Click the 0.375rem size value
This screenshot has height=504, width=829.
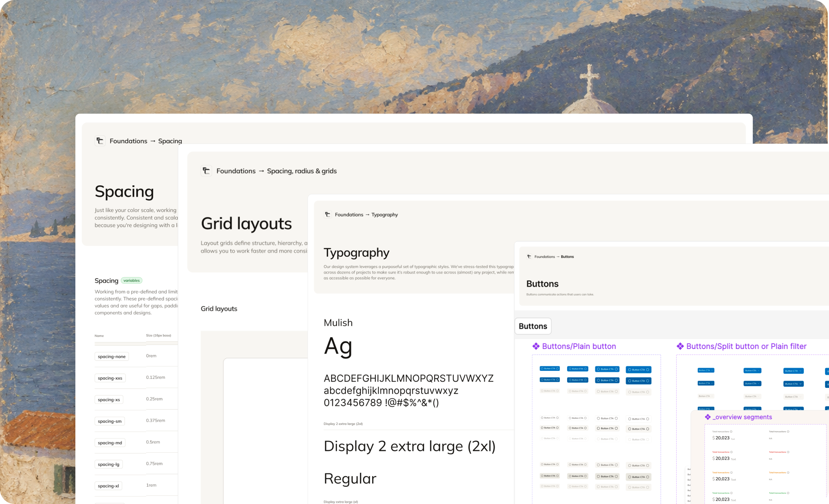pos(155,420)
